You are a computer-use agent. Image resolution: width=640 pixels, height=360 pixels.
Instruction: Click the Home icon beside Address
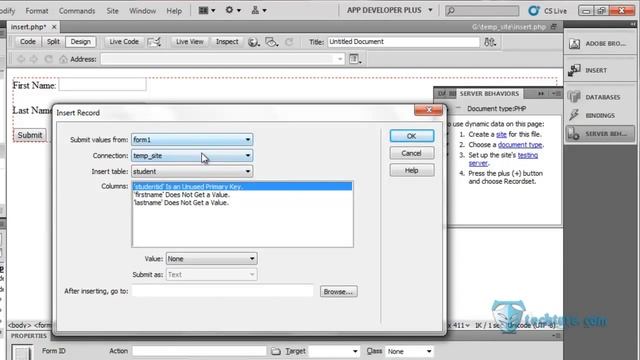tap(63, 59)
